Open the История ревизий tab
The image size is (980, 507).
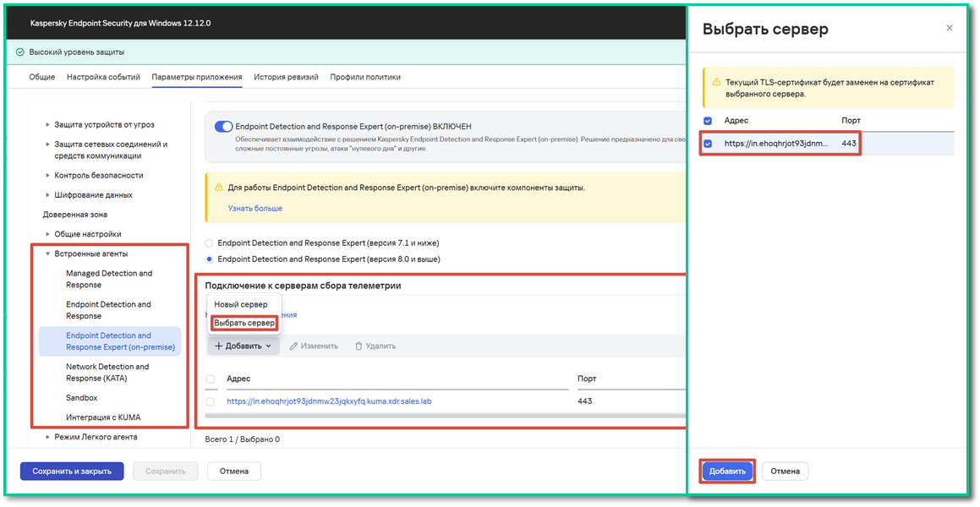coord(287,78)
